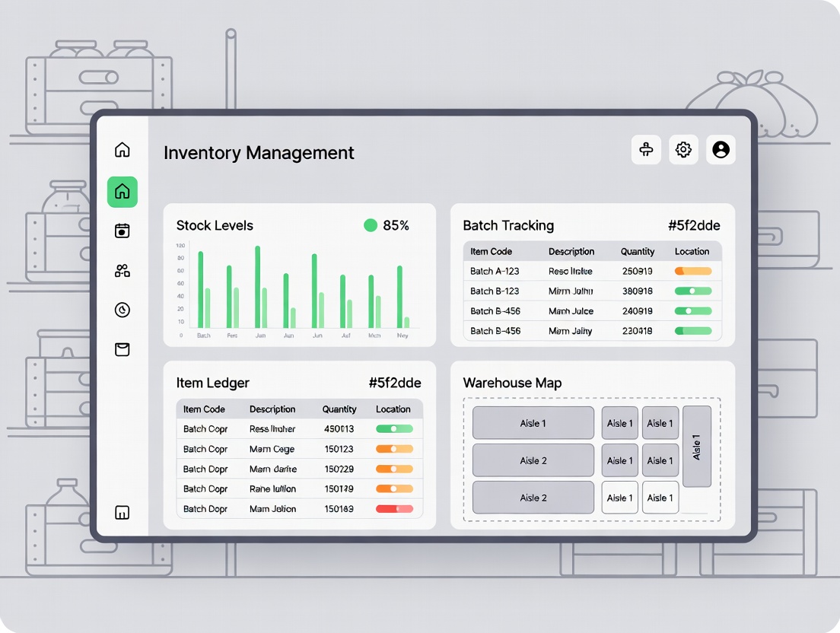Viewport: 840px width, 633px height.
Task: Click the chart panel icon at sidebar bottom
Action: 122,512
